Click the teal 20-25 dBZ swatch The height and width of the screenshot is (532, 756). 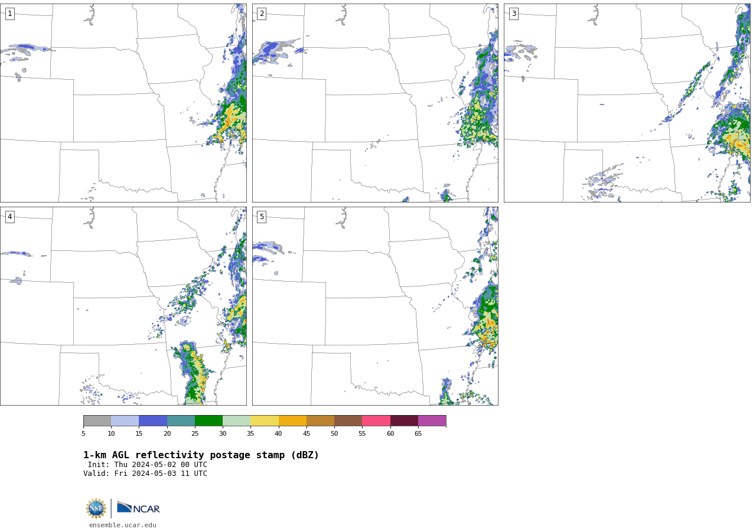click(181, 420)
